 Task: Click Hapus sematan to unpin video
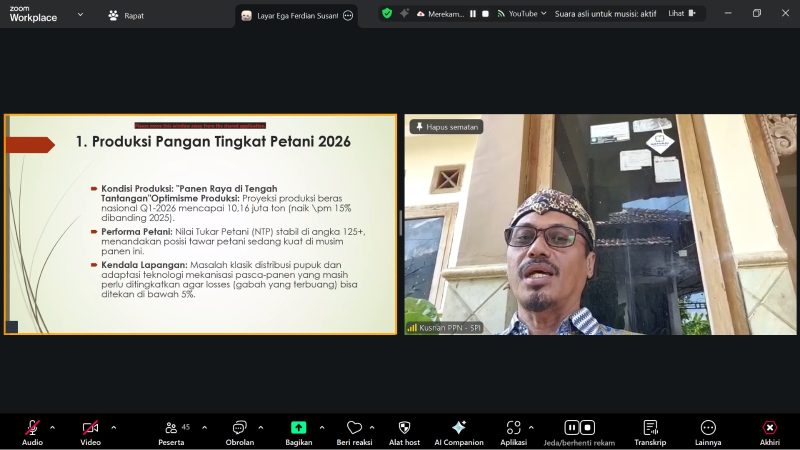[446, 127]
